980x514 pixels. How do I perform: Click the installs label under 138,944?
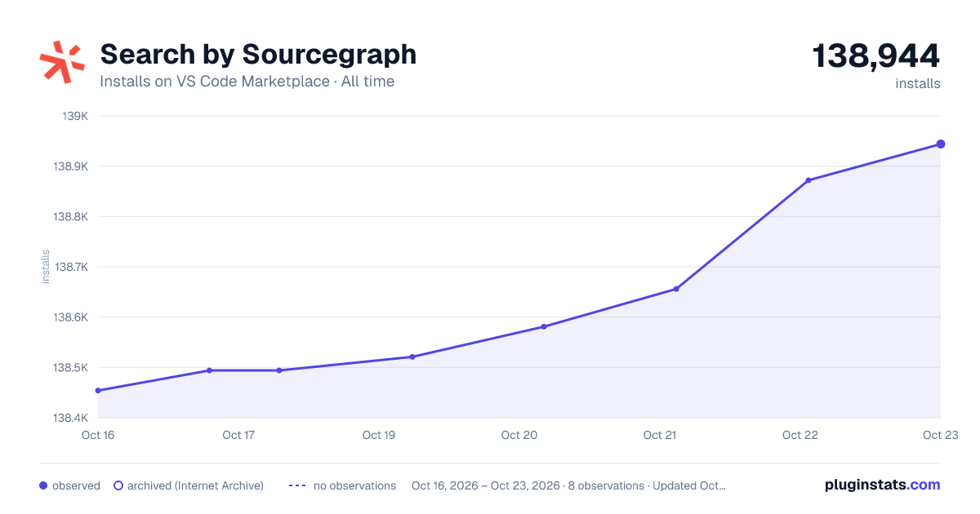click(918, 84)
